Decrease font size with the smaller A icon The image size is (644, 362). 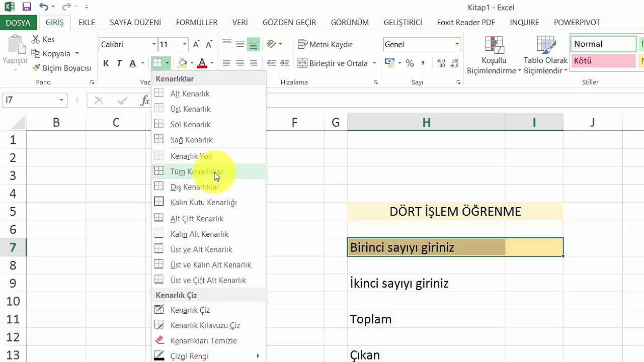pos(209,44)
